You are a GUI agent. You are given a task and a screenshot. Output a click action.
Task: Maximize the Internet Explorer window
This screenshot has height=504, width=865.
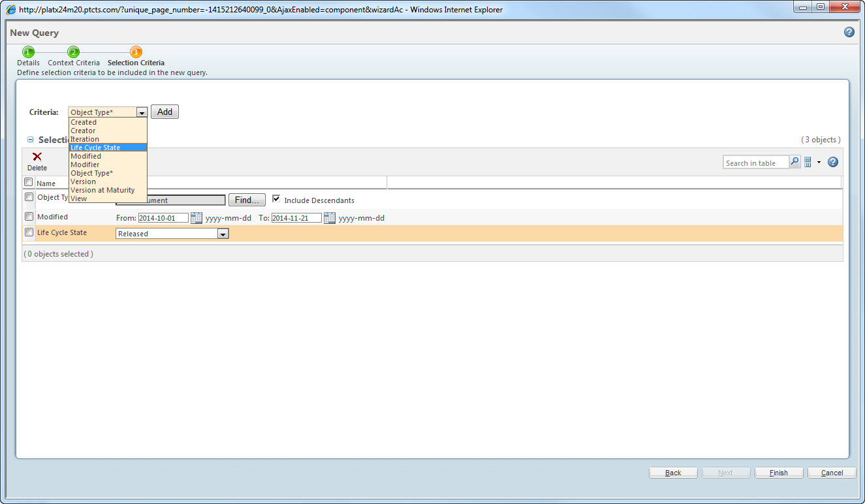(821, 7)
